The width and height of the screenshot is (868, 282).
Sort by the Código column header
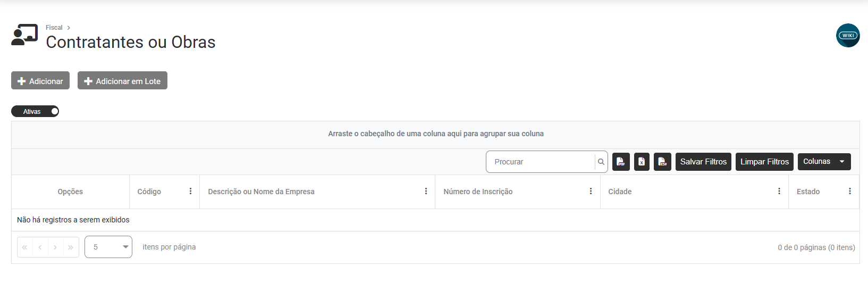coord(149,192)
